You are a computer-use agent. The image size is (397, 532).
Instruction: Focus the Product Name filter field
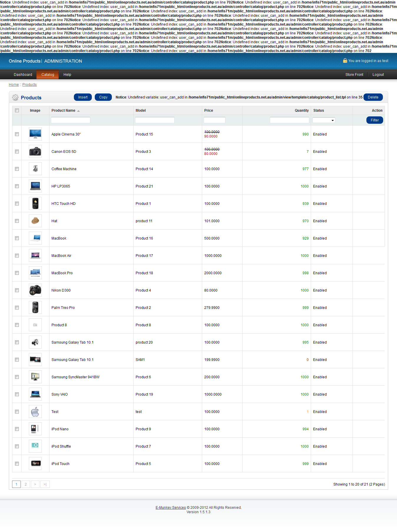(71, 120)
